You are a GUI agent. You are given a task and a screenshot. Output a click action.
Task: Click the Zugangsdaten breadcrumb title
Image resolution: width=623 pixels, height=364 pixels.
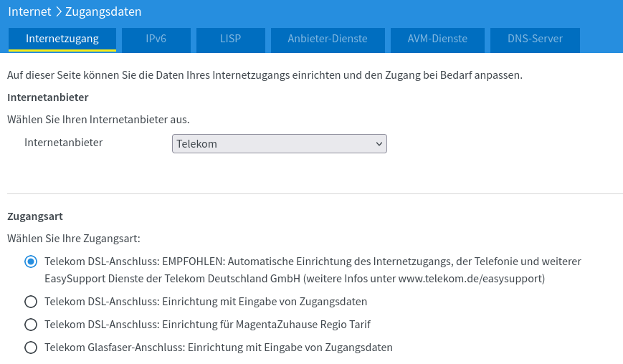(103, 11)
